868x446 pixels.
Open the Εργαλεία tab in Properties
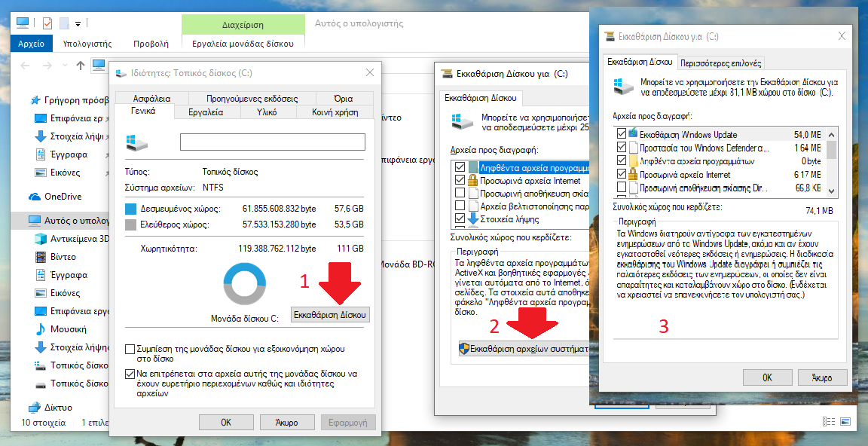point(206,111)
